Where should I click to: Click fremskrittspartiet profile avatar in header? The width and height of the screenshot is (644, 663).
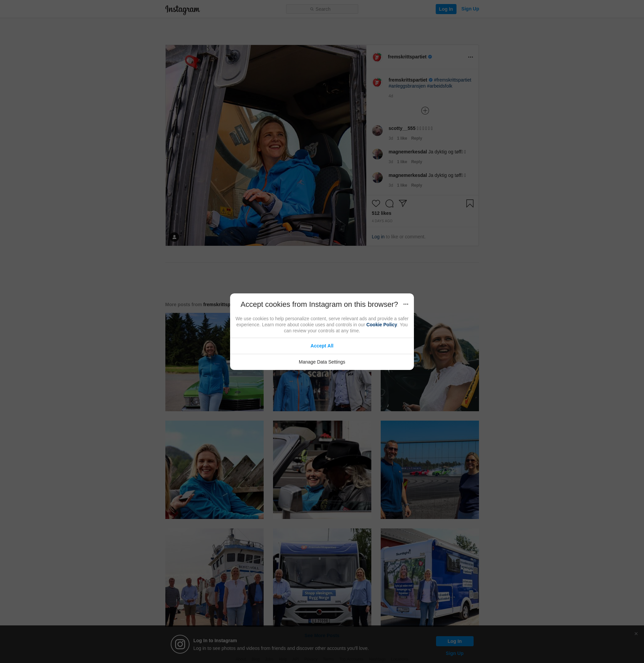click(377, 57)
